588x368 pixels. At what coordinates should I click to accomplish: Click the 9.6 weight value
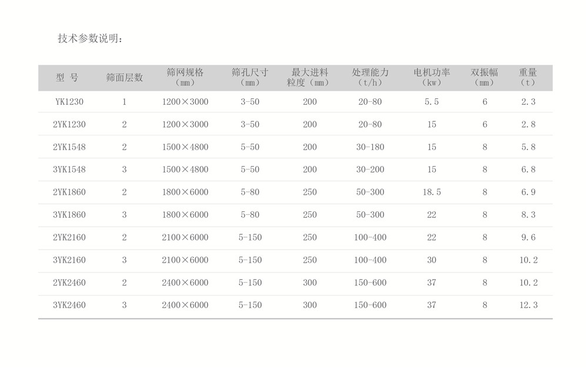tap(528, 238)
